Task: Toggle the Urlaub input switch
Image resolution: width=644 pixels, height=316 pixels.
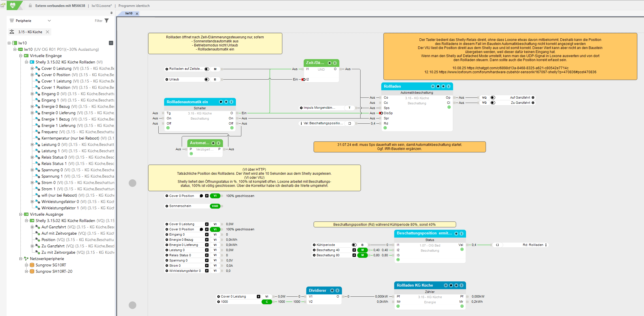Action: pyautogui.click(x=207, y=79)
